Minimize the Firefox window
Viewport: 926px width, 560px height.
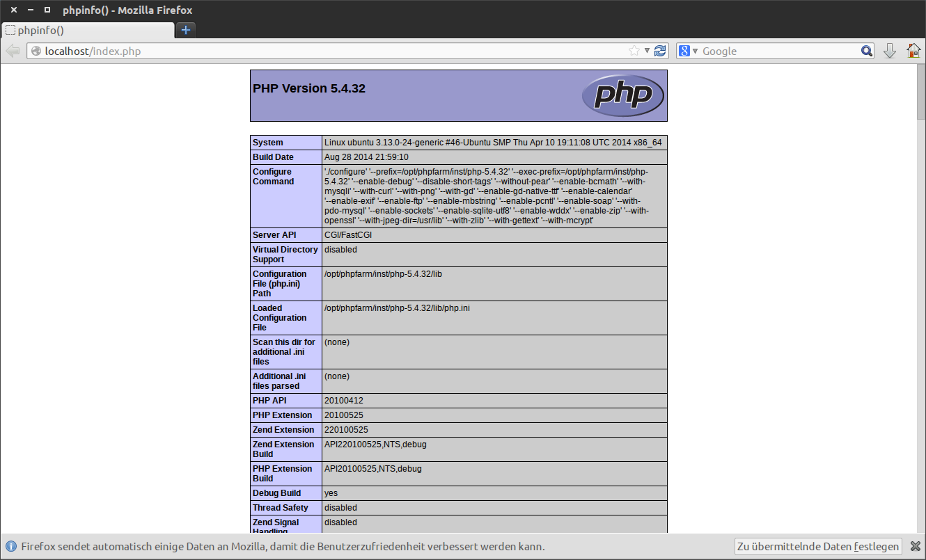click(30, 10)
